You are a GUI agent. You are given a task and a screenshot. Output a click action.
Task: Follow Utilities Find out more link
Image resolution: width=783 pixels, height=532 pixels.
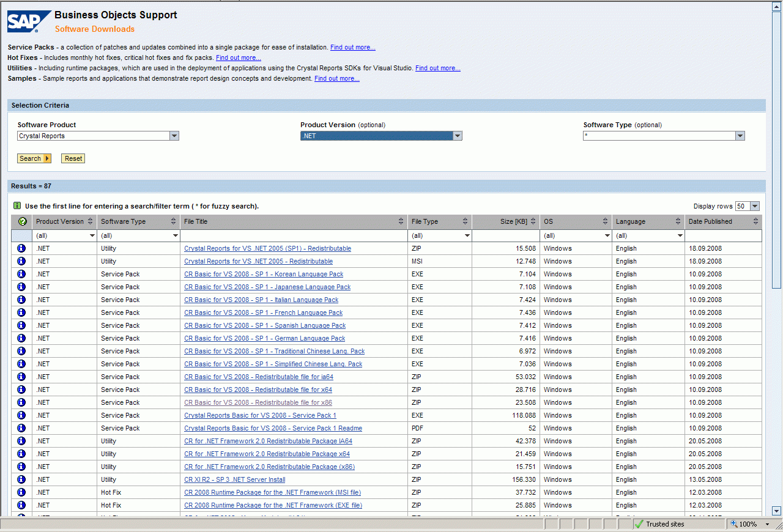click(x=438, y=68)
